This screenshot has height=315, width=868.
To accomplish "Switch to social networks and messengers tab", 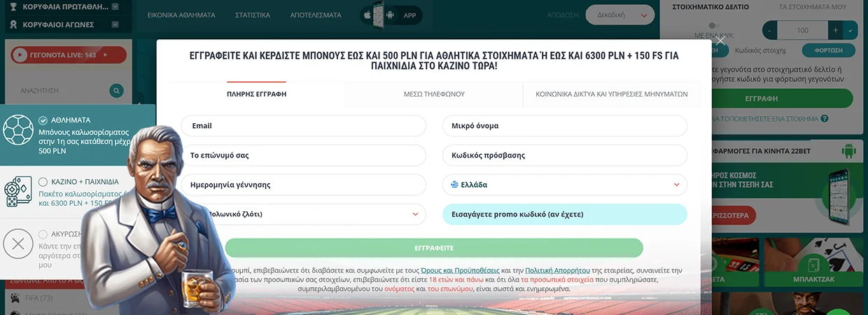I will pos(612,94).
